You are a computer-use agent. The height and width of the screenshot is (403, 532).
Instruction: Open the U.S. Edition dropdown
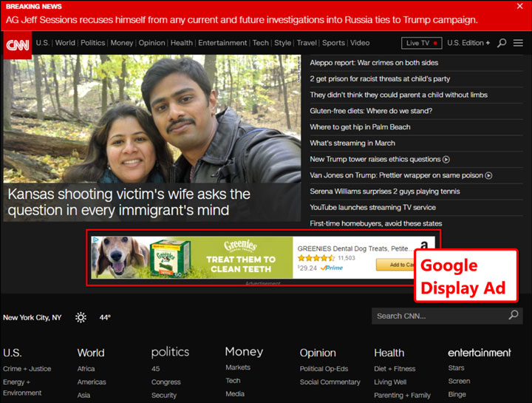tap(469, 43)
